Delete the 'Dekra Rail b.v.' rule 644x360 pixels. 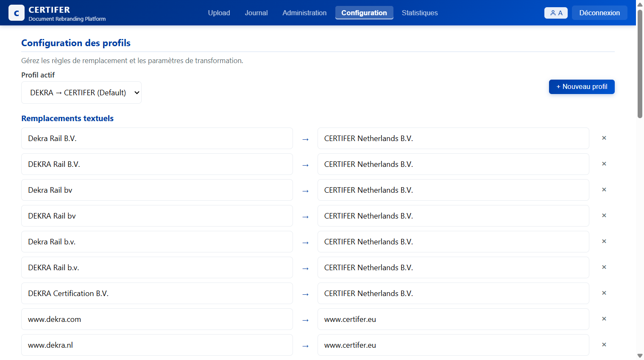tap(604, 241)
